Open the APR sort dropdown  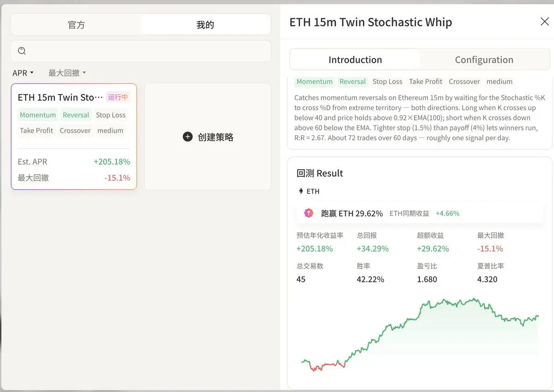[23, 73]
